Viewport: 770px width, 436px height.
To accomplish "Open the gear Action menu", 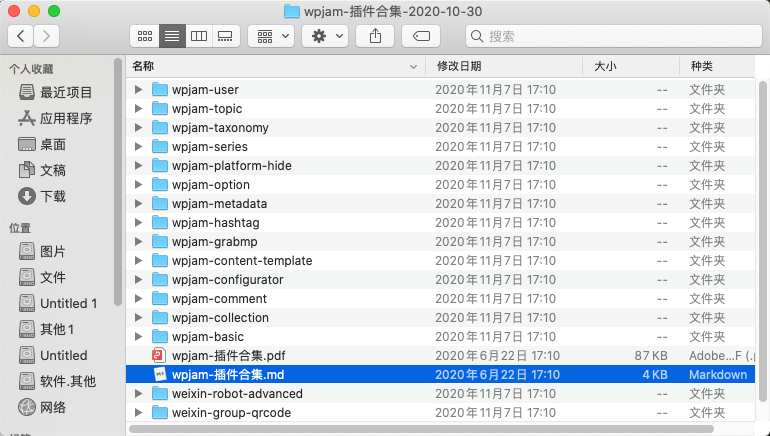I will tap(325, 36).
